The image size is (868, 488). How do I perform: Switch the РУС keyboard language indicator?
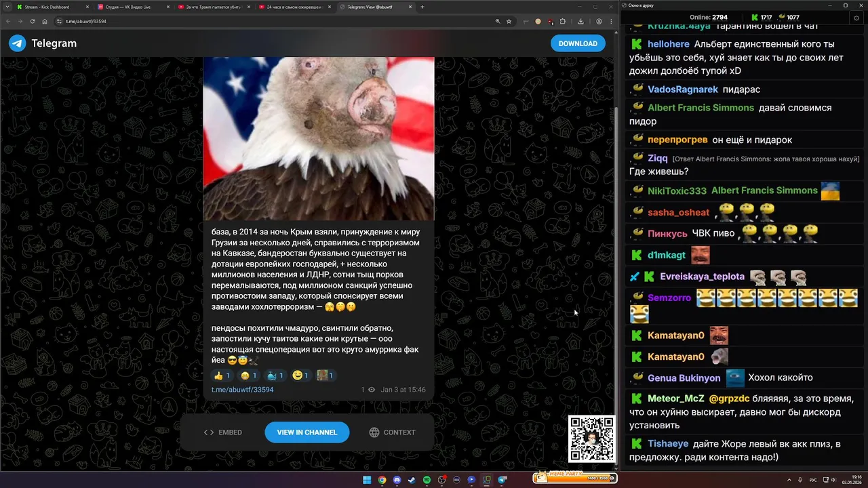tap(813, 480)
